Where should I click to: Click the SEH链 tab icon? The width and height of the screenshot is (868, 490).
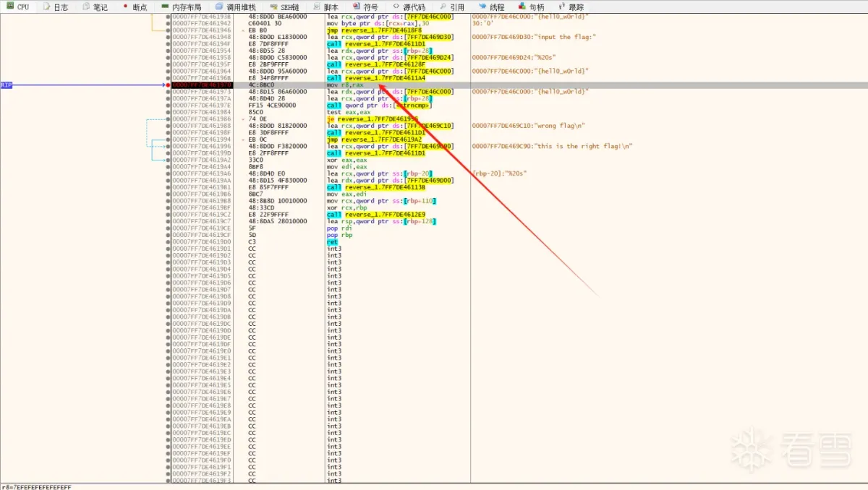click(x=273, y=7)
